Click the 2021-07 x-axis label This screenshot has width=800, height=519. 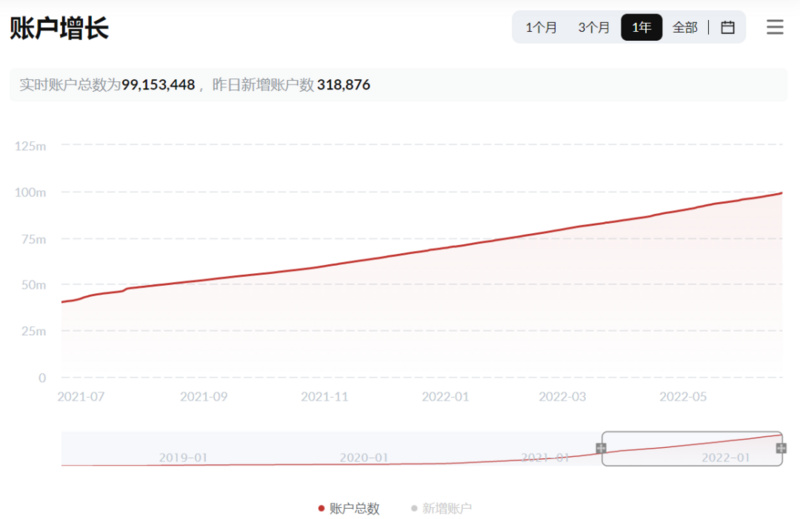click(81, 397)
